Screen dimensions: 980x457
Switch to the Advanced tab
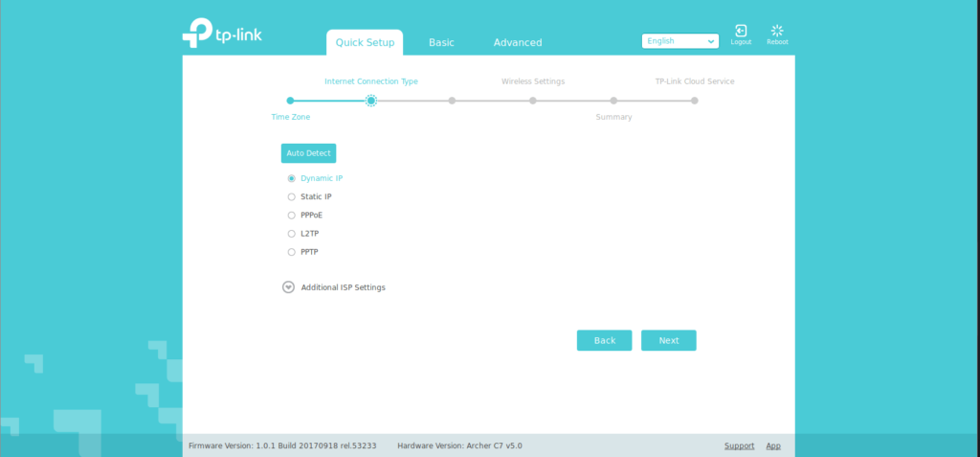point(517,43)
